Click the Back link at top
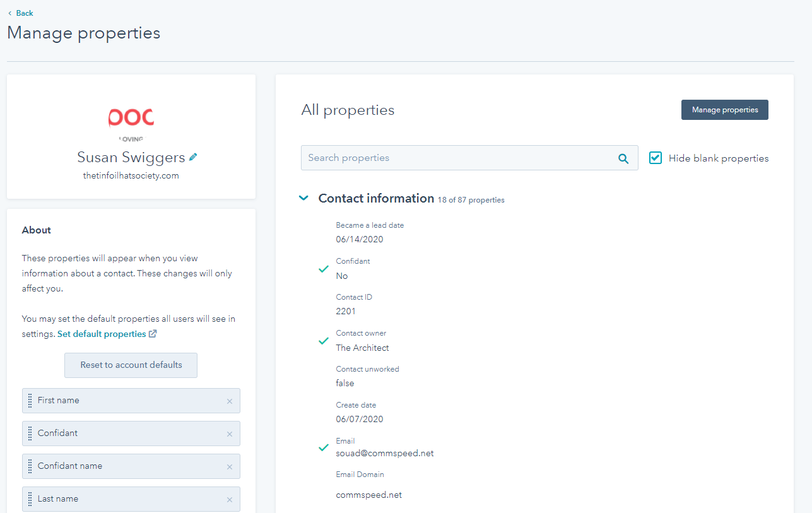 [x=21, y=13]
